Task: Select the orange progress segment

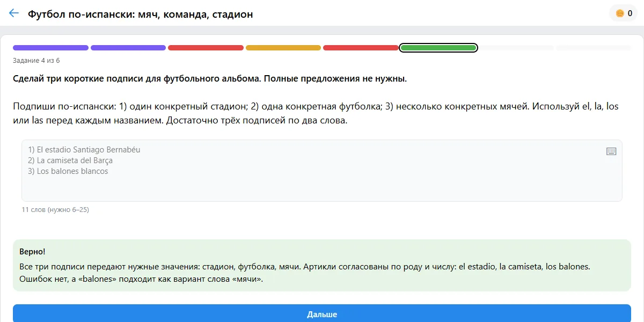Action: coord(283,48)
